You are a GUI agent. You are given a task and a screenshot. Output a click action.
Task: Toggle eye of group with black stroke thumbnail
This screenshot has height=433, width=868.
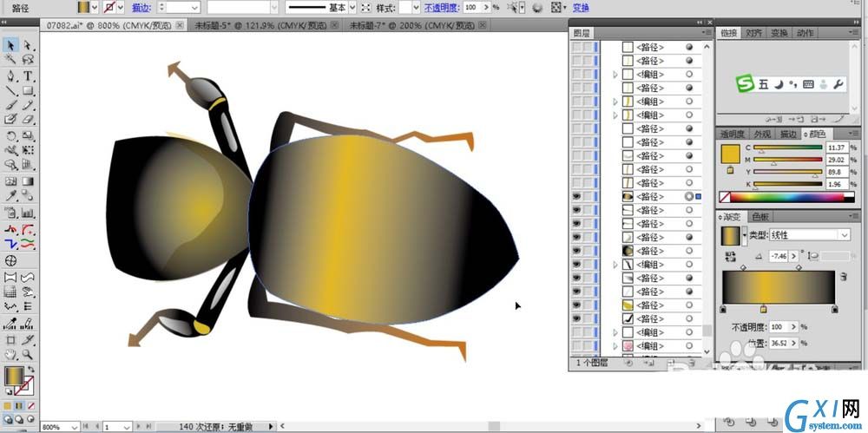(x=577, y=265)
